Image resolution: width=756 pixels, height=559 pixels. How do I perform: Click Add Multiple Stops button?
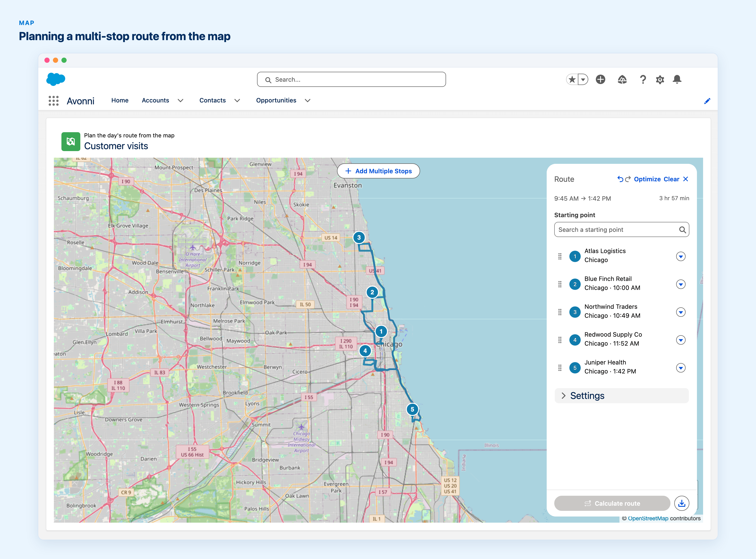pyautogui.click(x=378, y=171)
